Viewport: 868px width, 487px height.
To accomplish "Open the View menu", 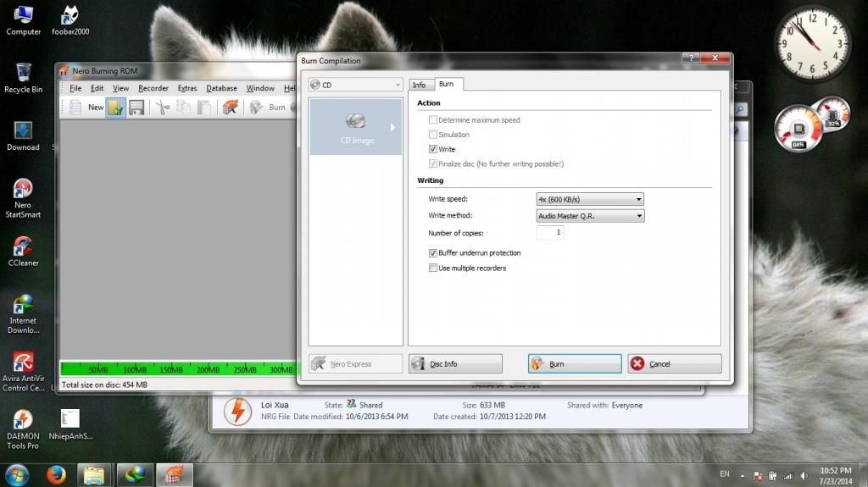I will click(120, 89).
